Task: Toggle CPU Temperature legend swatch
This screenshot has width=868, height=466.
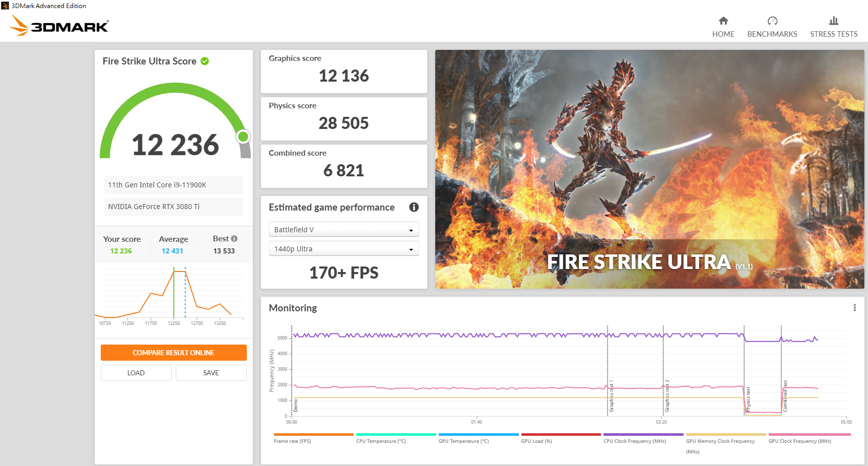Action: click(x=396, y=434)
